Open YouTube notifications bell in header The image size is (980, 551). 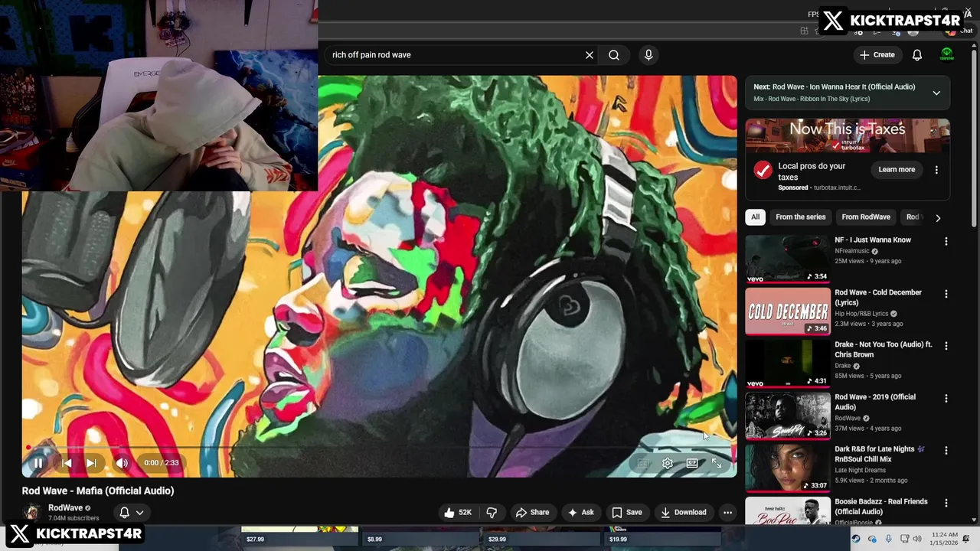(x=917, y=55)
